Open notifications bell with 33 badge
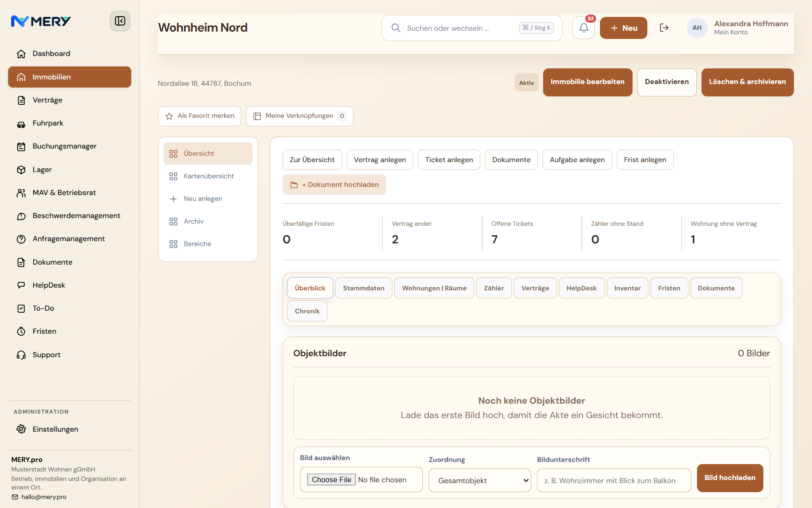This screenshot has width=812, height=508. click(x=584, y=28)
